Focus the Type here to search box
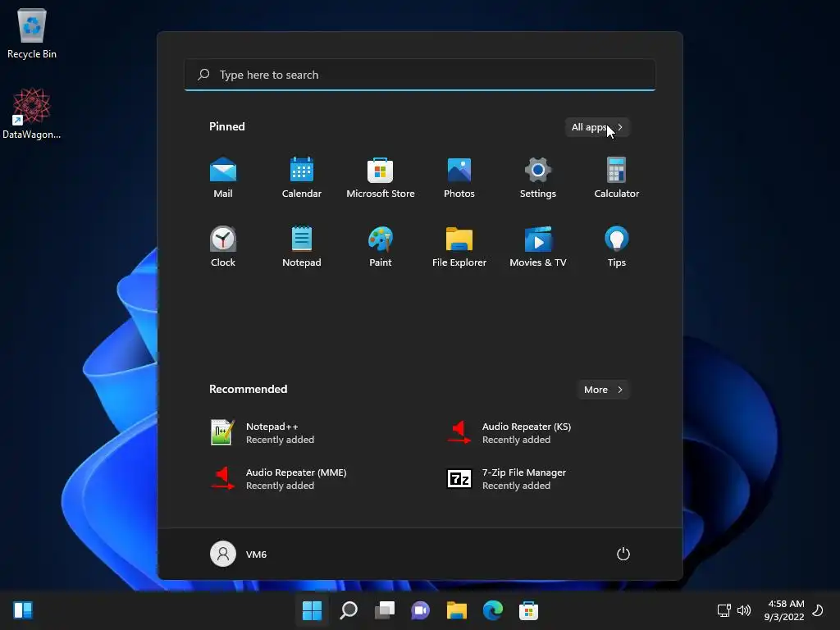The image size is (840, 630). click(x=420, y=75)
